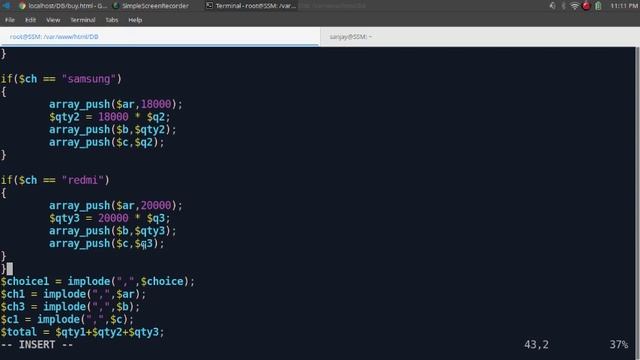Click the red recording tray icon
The width and height of the screenshot is (640, 360).
586,6
